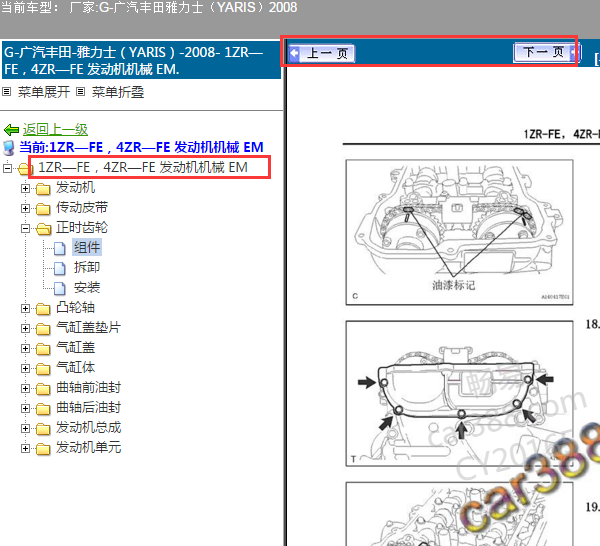Click the computer icon beside 当前
Screen dimensions: 600x546
pos(8,148)
